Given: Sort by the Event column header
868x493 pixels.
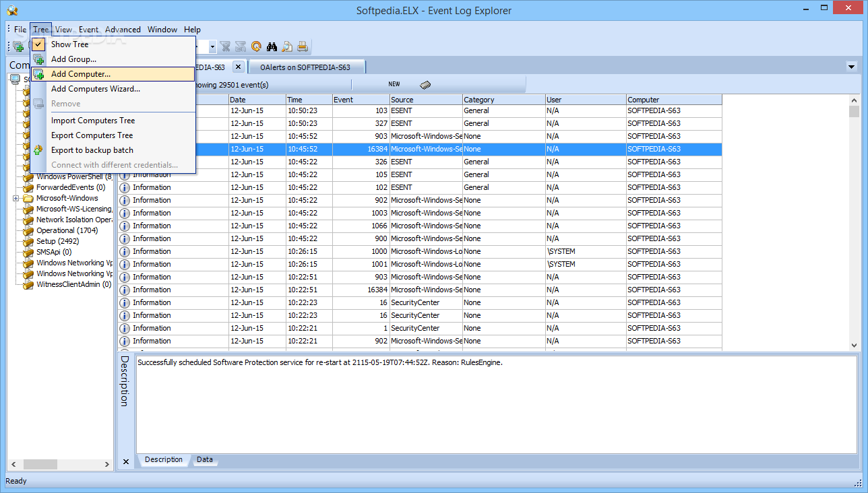Looking at the screenshot, I should (x=361, y=100).
